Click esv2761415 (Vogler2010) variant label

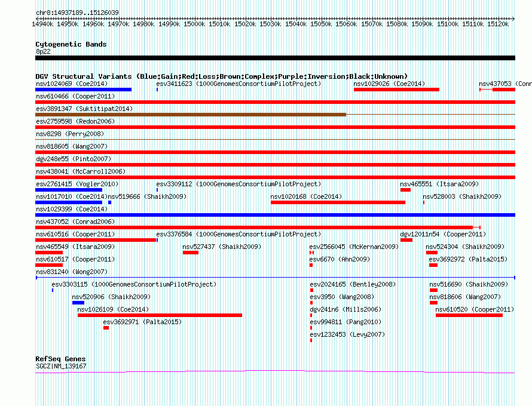click(77, 184)
